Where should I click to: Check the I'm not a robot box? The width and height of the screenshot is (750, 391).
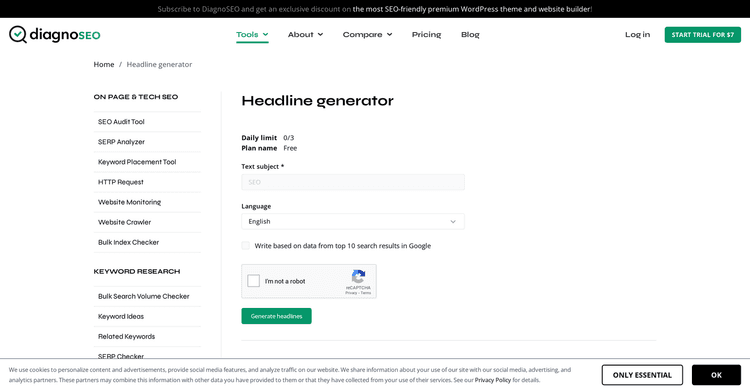(x=254, y=281)
